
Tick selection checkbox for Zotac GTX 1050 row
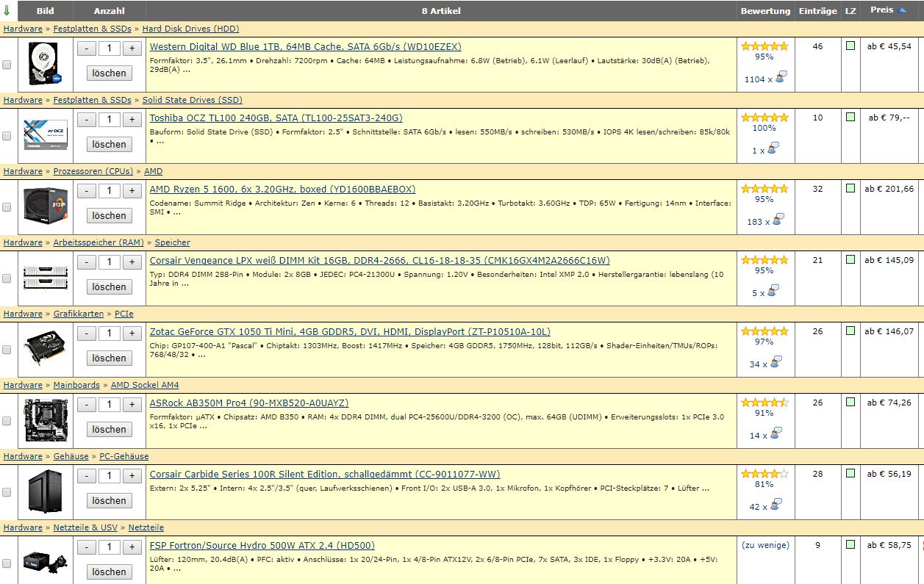[x=7, y=350]
